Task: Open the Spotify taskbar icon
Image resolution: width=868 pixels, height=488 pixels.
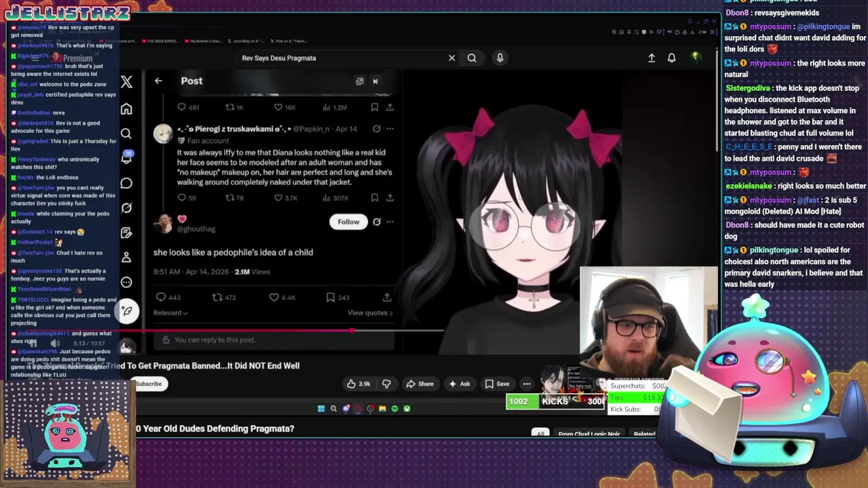Action: [395, 409]
